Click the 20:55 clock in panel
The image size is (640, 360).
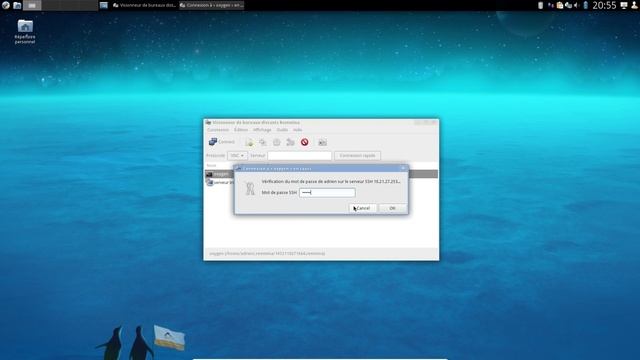604,5
